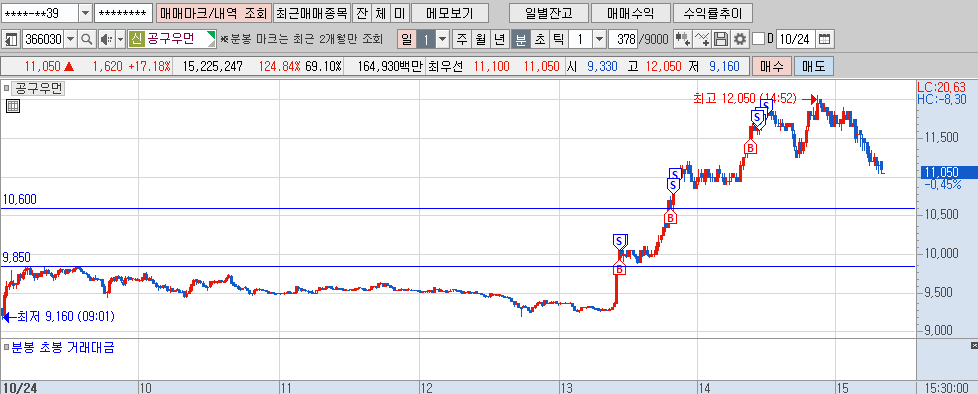
Task: Open the calendar date picker icon
Action: coord(825,39)
